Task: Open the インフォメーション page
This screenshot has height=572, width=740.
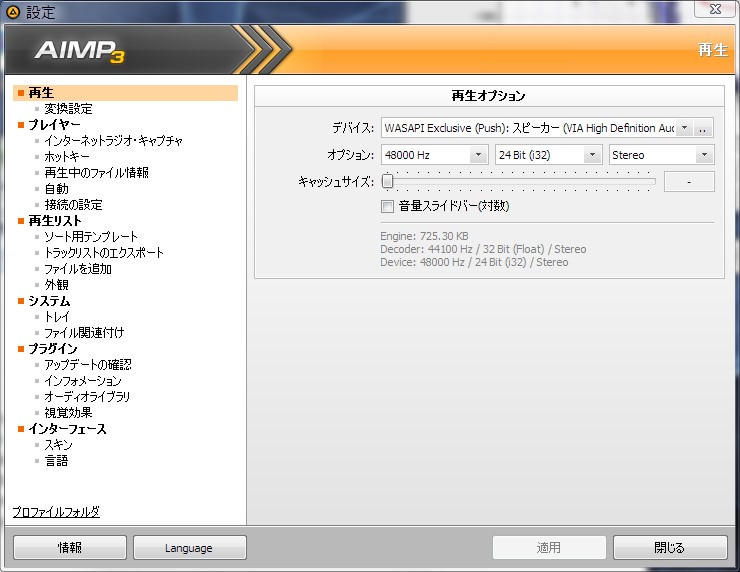Action: click(x=83, y=381)
